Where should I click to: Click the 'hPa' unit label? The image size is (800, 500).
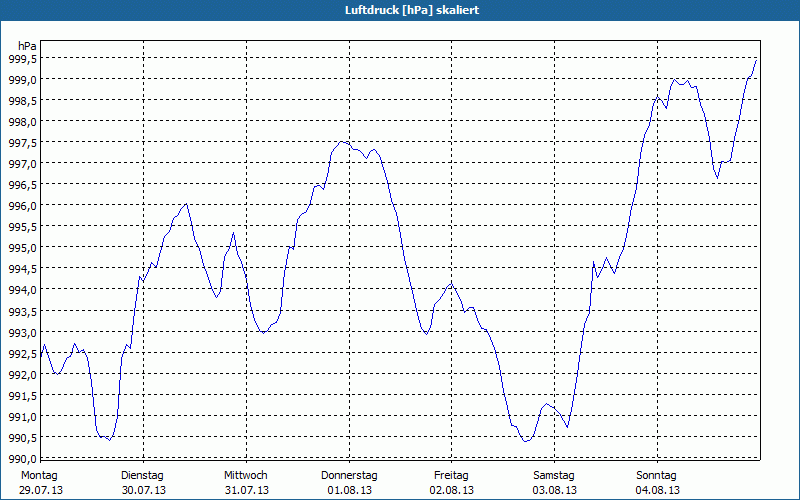[27, 45]
